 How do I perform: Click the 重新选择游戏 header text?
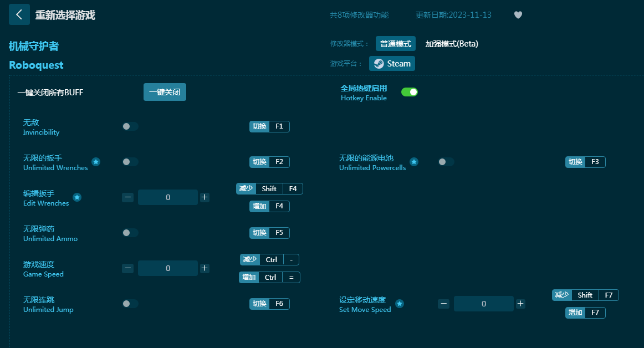pos(65,15)
